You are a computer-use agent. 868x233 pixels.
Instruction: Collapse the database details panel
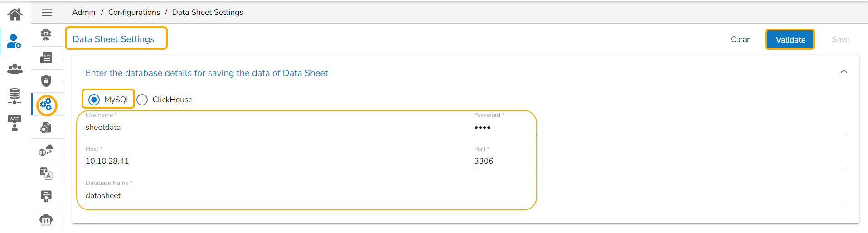click(844, 71)
